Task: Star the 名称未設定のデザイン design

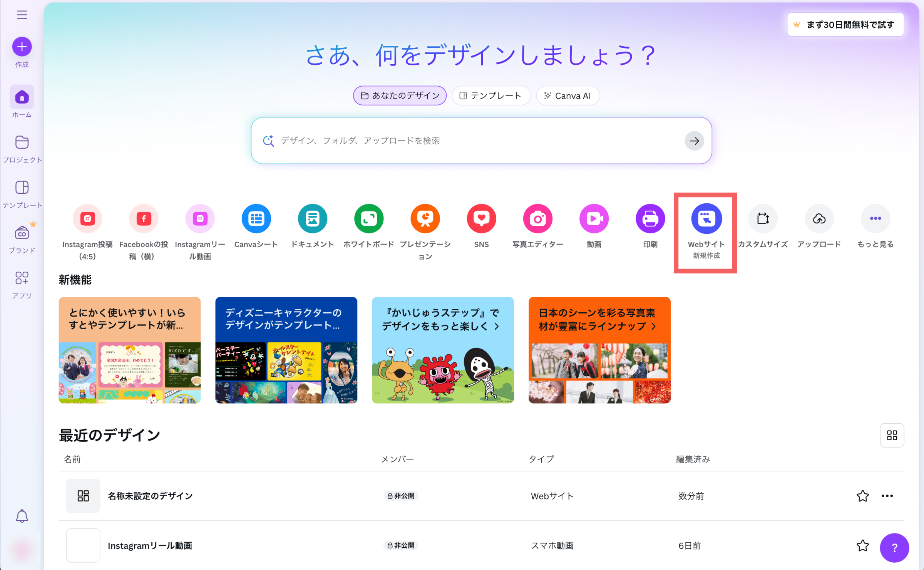Action: (862, 496)
